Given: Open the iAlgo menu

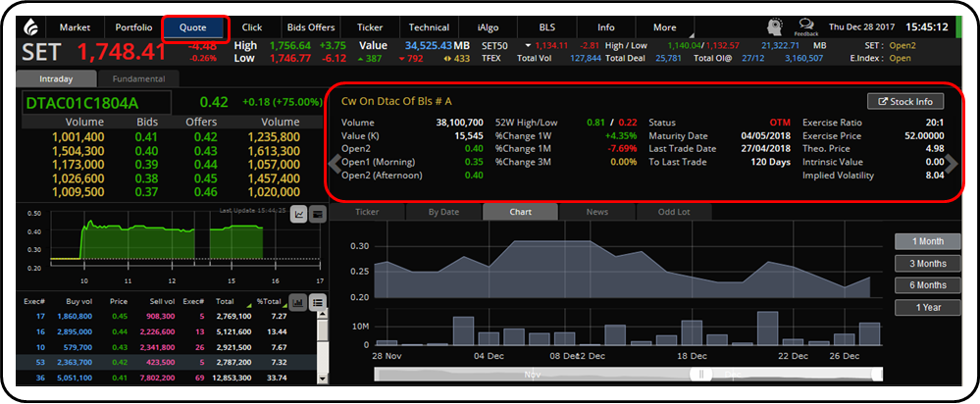Looking at the screenshot, I should click(488, 27).
